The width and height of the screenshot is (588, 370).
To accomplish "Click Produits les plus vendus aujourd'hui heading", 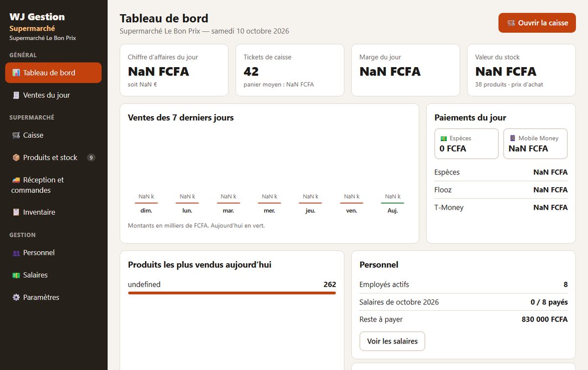I will 199,265.
